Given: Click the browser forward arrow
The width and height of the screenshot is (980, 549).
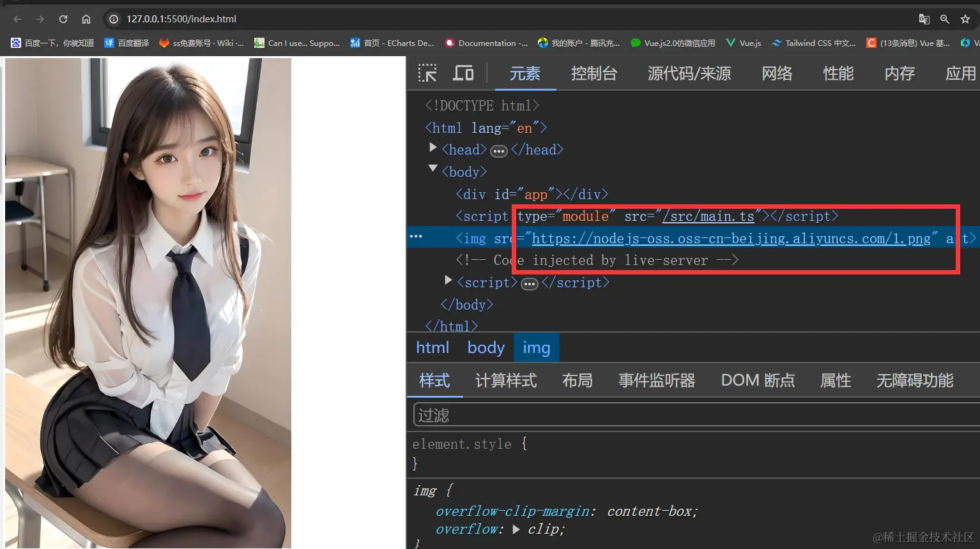Looking at the screenshot, I should (x=40, y=19).
